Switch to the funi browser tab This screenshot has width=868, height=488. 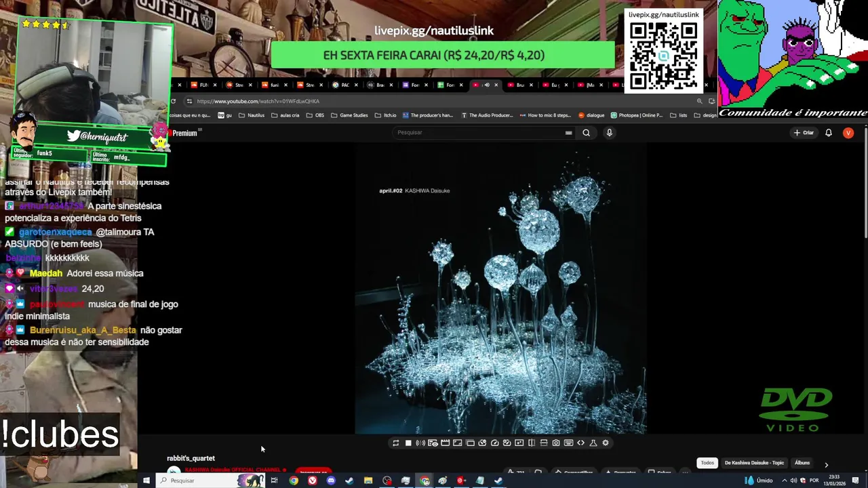[271, 85]
